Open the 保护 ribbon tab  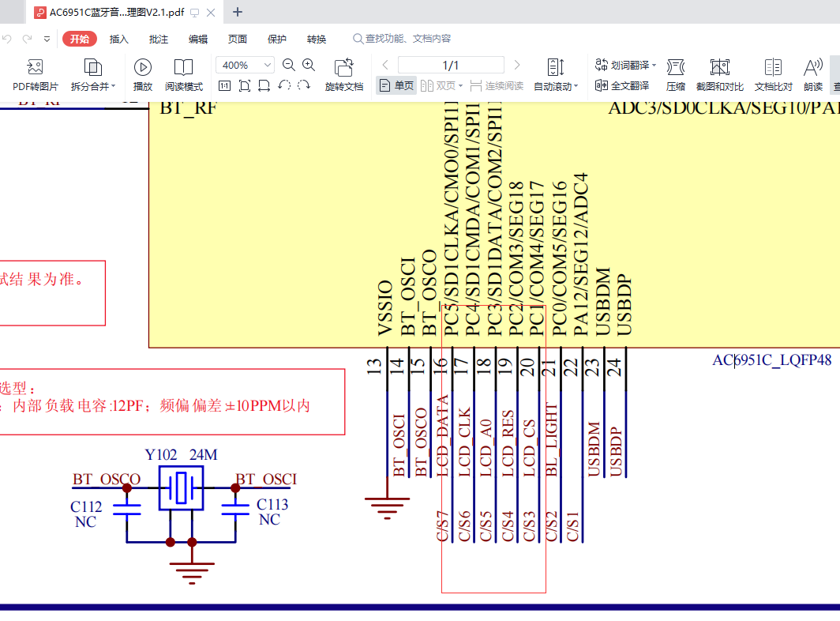(x=277, y=39)
